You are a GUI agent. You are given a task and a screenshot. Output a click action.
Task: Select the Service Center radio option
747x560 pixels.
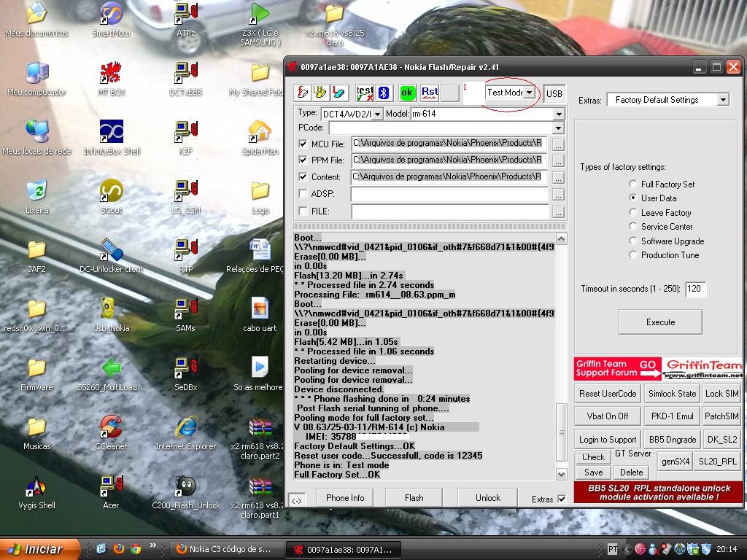[x=633, y=226]
